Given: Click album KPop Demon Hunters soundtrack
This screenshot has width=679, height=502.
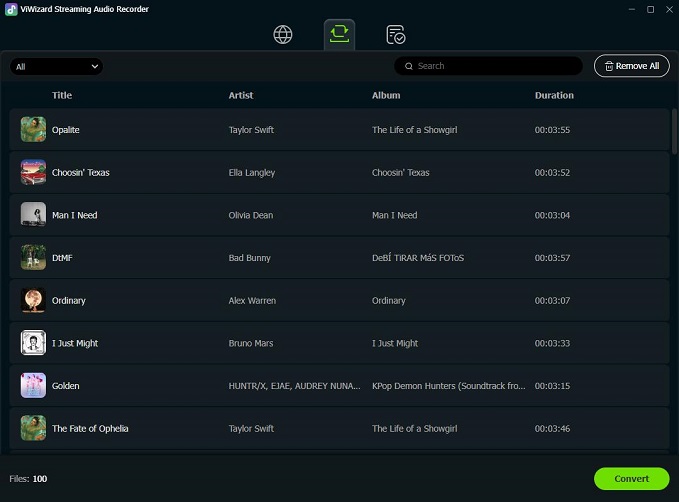Looking at the screenshot, I should pyautogui.click(x=449, y=386).
